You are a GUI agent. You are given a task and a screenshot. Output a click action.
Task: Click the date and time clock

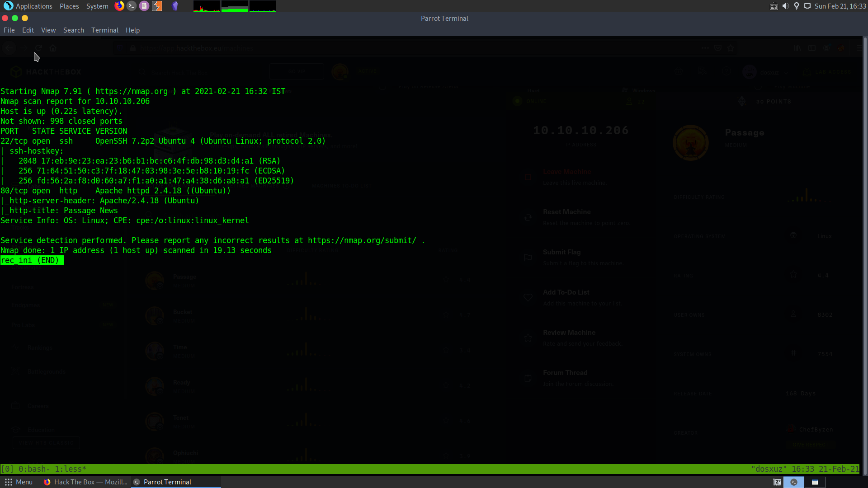pyautogui.click(x=840, y=6)
